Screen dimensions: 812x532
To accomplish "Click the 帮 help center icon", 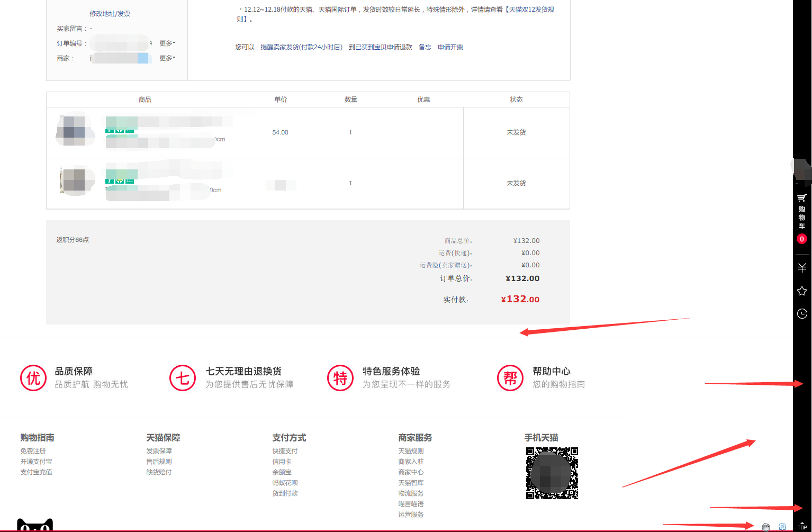I will [510, 378].
